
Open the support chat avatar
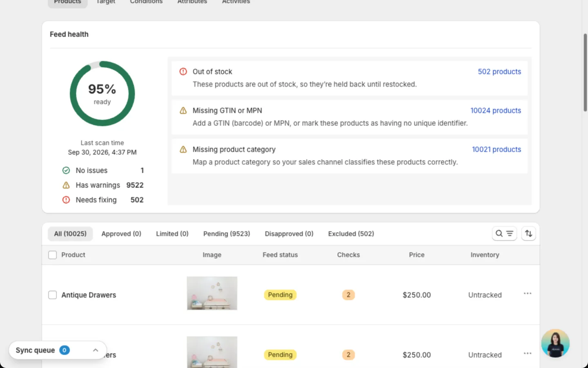555,343
